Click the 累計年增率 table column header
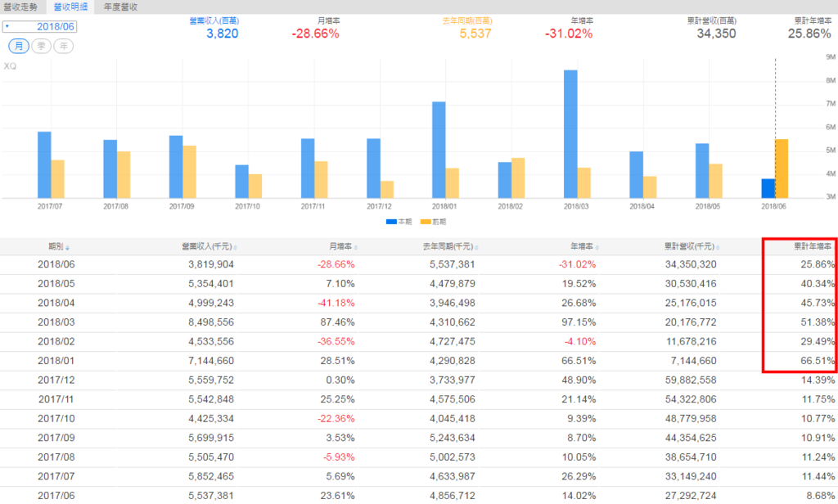This screenshot has height=504, width=838. click(x=813, y=246)
